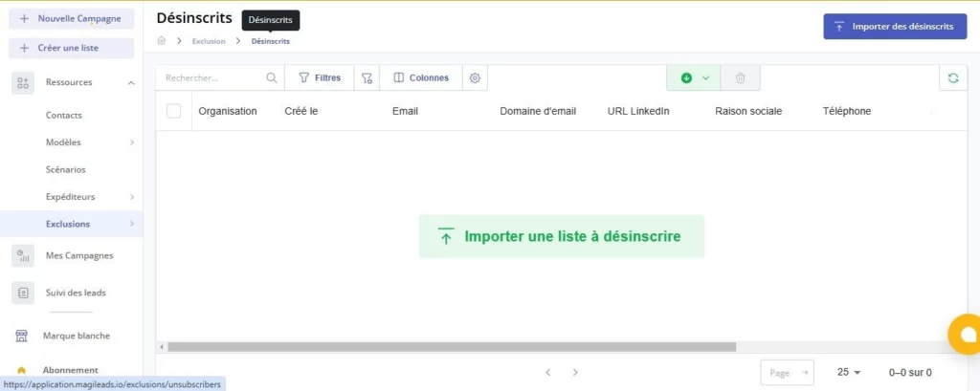This screenshot has height=391, width=980.
Task: Collapse the Ressources sidebar section
Action: (x=131, y=82)
